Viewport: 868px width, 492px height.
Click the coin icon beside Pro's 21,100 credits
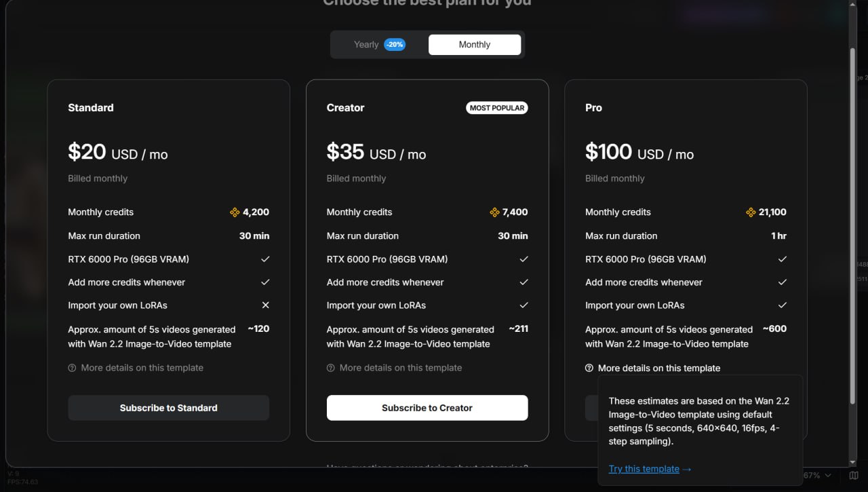pos(752,212)
